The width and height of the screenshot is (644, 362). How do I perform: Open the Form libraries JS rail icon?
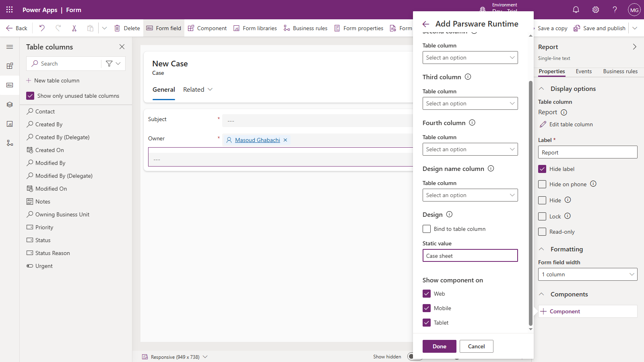[x=10, y=124]
